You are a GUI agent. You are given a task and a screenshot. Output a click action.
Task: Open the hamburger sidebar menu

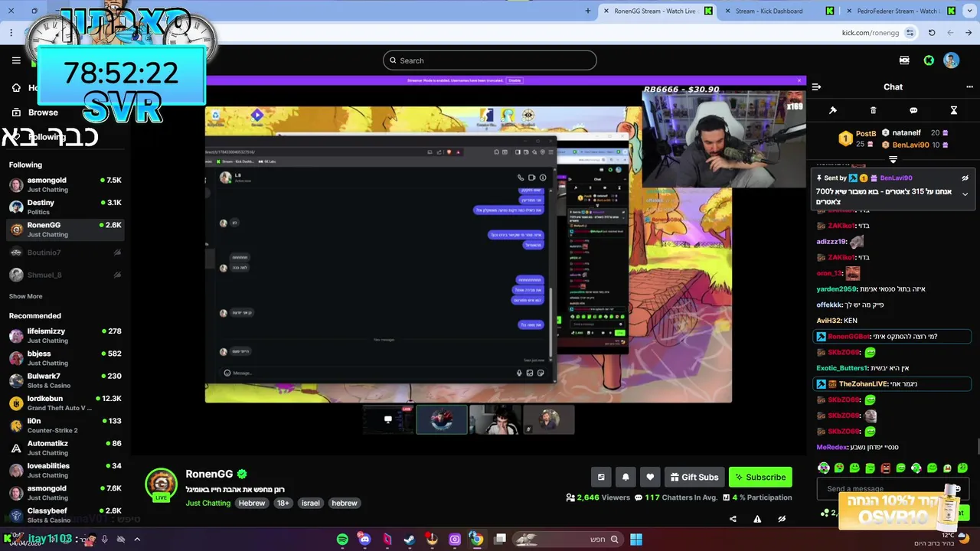click(x=16, y=60)
